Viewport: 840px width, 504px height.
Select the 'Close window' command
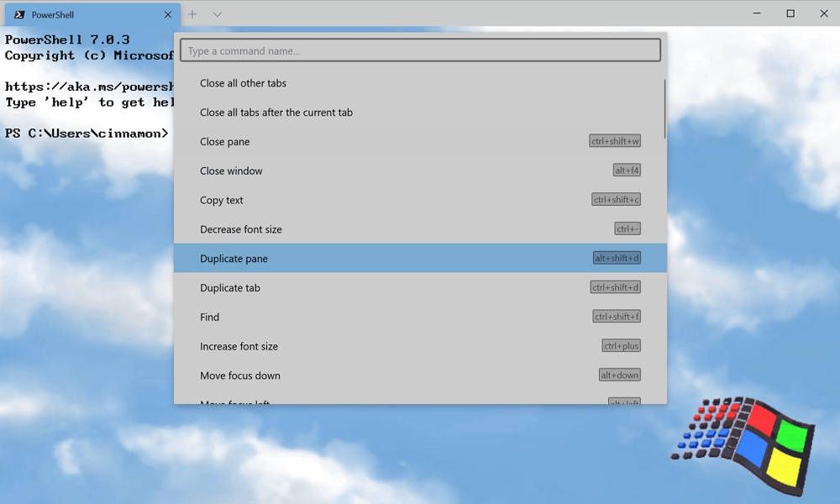click(420, 171)
